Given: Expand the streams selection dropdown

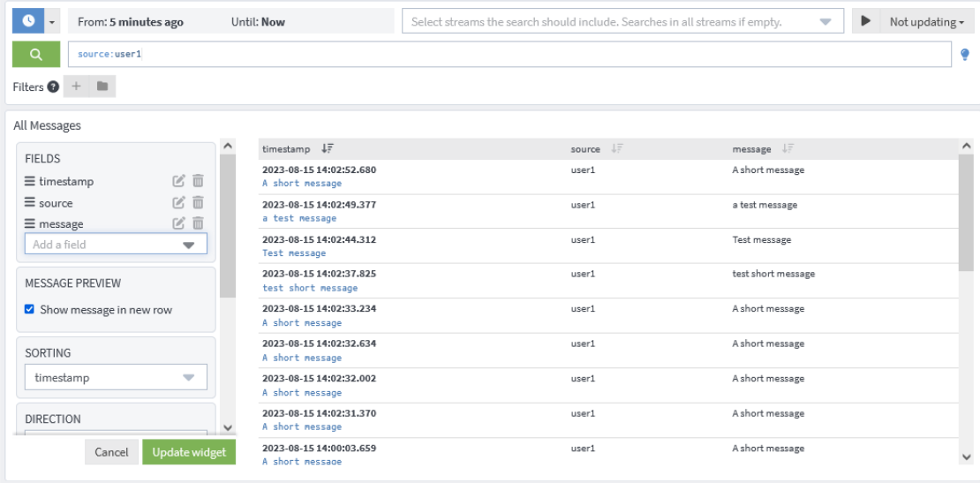Looking at the screenshot, I should coord(825,22).
